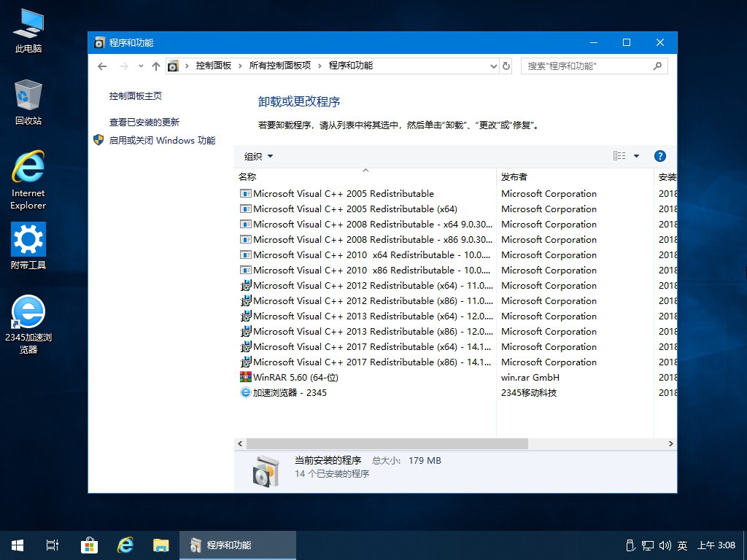Expand breadcrumb arrow before 控制面板
Image resolution: width=747 pixels, height=560 pixels.
click(187, 66)
